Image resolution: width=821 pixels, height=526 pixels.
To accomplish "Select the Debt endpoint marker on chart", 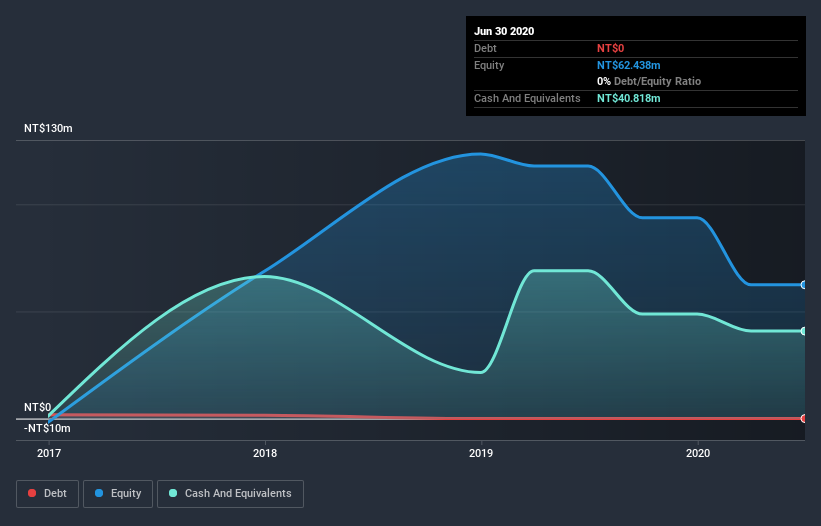I will pyautogui.click(x=803, y=418).
